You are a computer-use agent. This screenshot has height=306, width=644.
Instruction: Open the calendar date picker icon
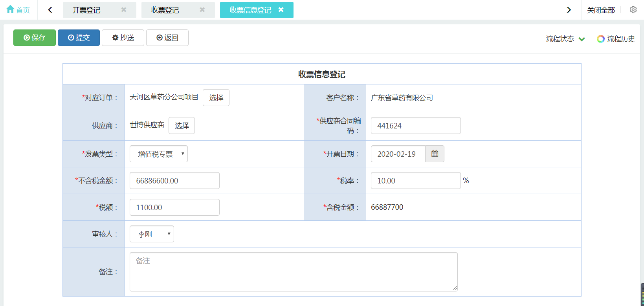click(x=435, y=154)
